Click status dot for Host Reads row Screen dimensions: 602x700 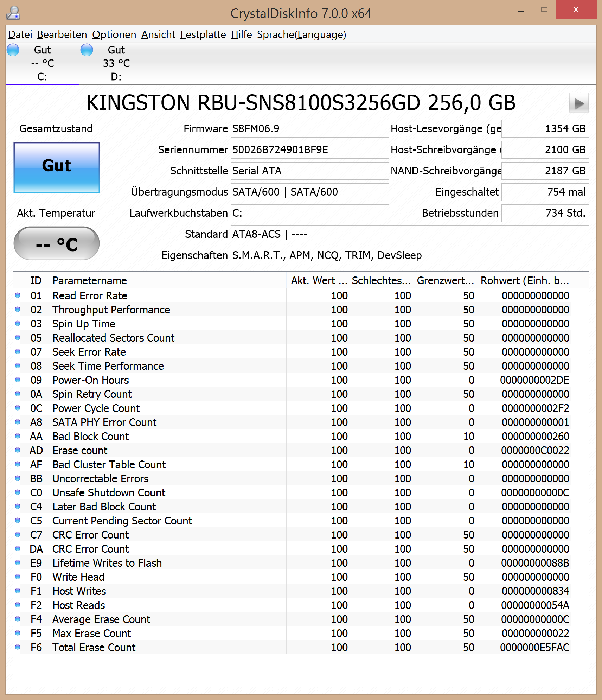point(18,605)
